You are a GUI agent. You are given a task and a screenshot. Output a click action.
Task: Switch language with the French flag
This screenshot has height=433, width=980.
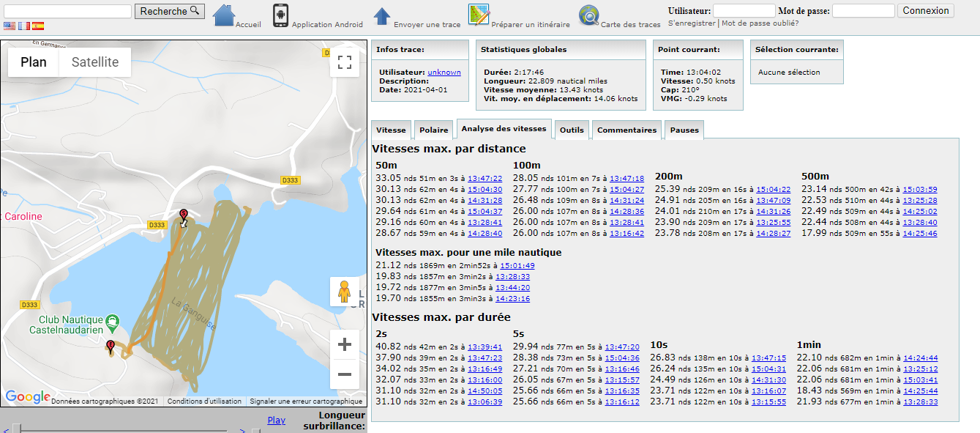click(24, 26)
